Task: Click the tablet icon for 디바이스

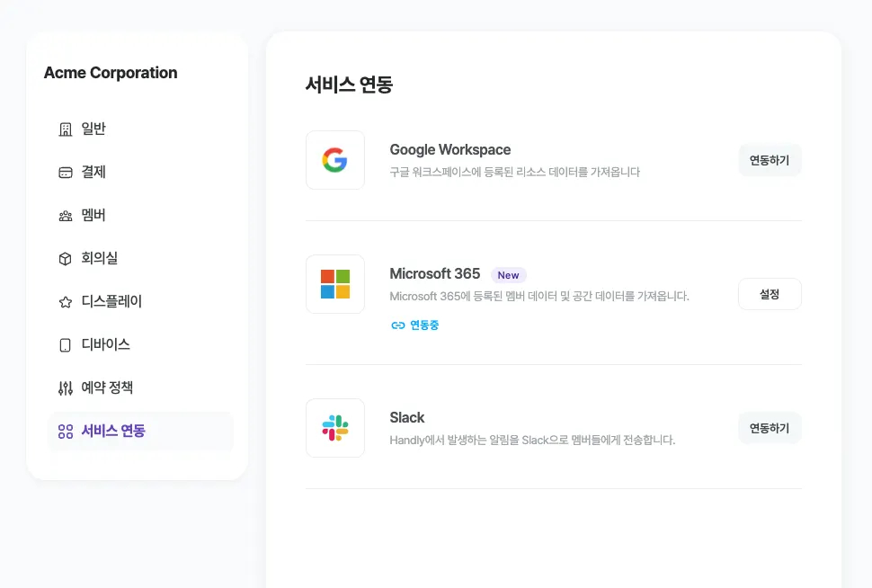Action: (x=65, y=345)
